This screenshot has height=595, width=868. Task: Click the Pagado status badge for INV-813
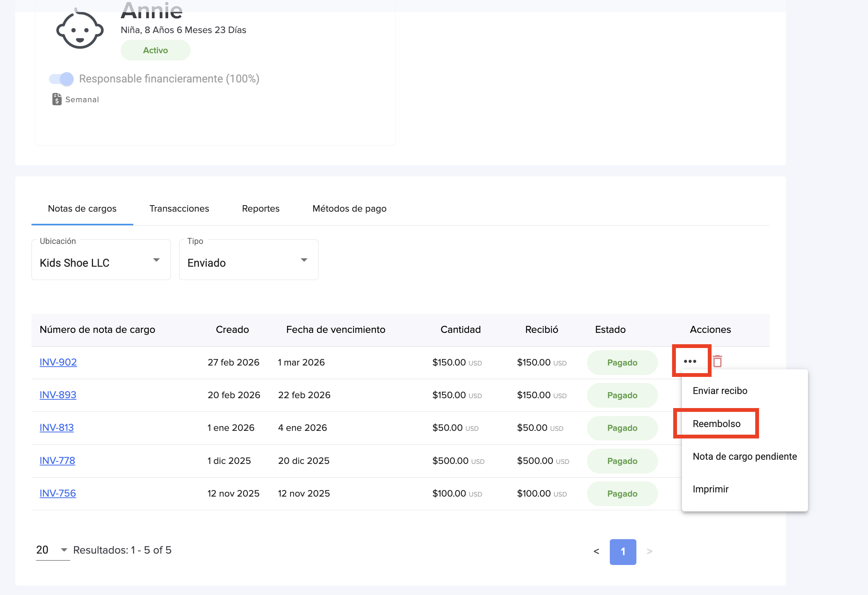point(622,428)
